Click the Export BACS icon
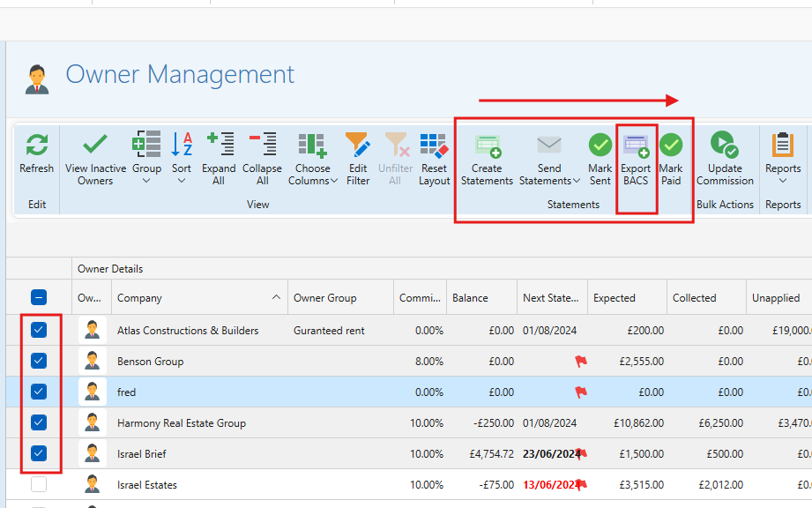Screen dimensions: 812x508 [x=636, y=146]
